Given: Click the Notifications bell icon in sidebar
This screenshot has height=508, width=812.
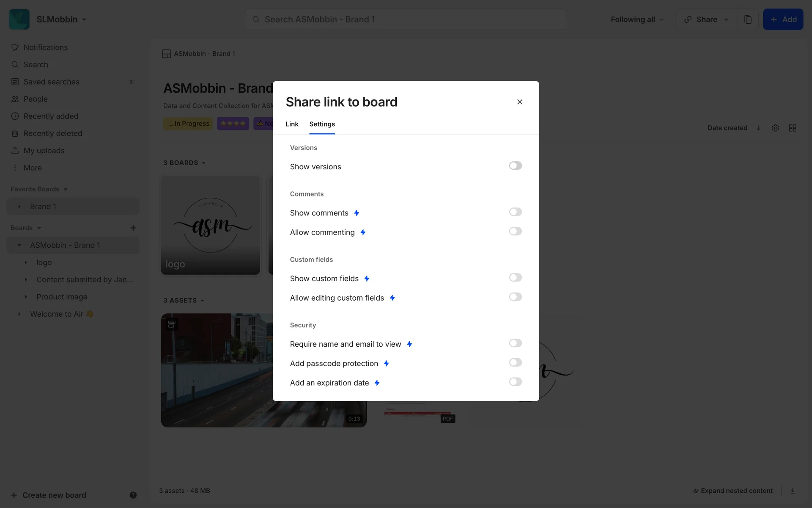Looking at the screenshot, I should pyautogui.click(x=15, y=47).
